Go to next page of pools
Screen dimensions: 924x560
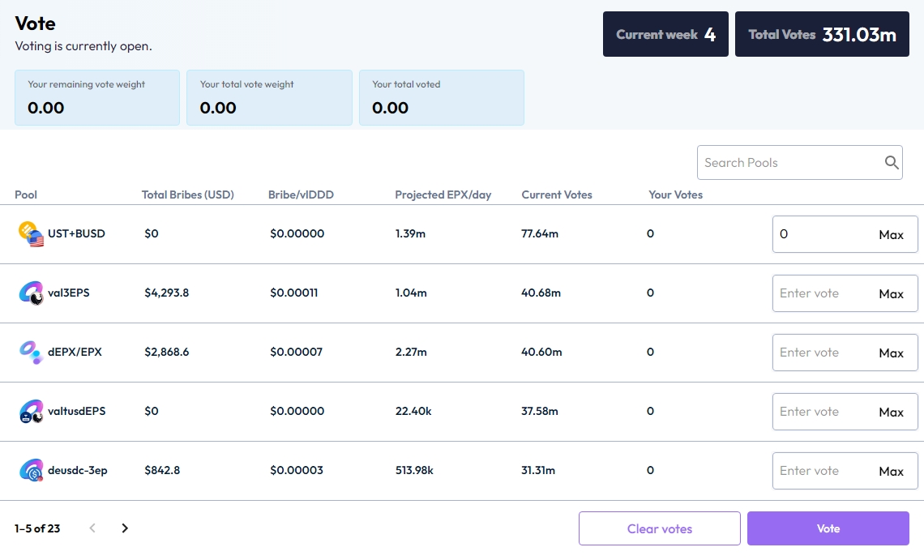pos(125,528)
